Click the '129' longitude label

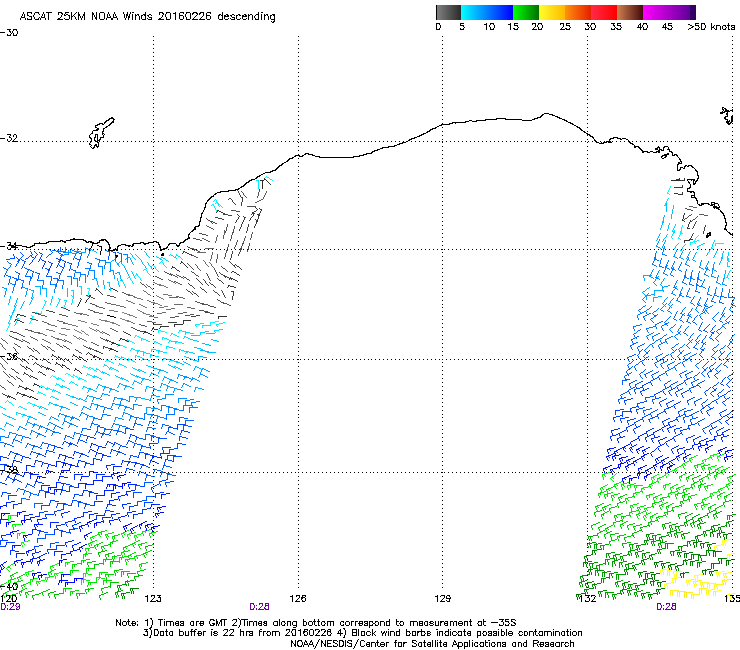tap(442, 599)
